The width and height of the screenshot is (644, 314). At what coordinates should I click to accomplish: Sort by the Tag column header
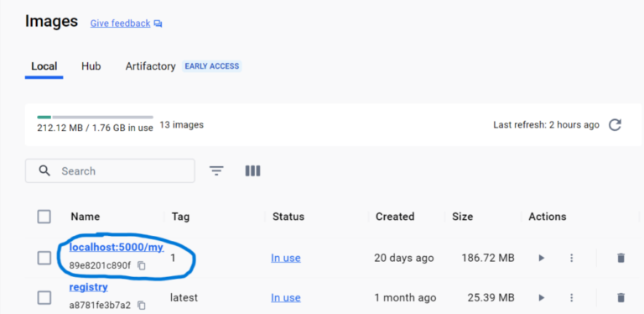click(181, 217)
